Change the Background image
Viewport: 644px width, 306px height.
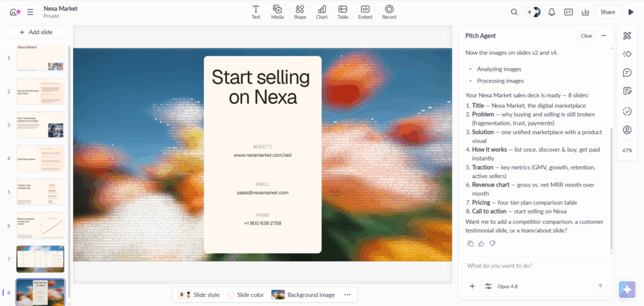(303, 295)
